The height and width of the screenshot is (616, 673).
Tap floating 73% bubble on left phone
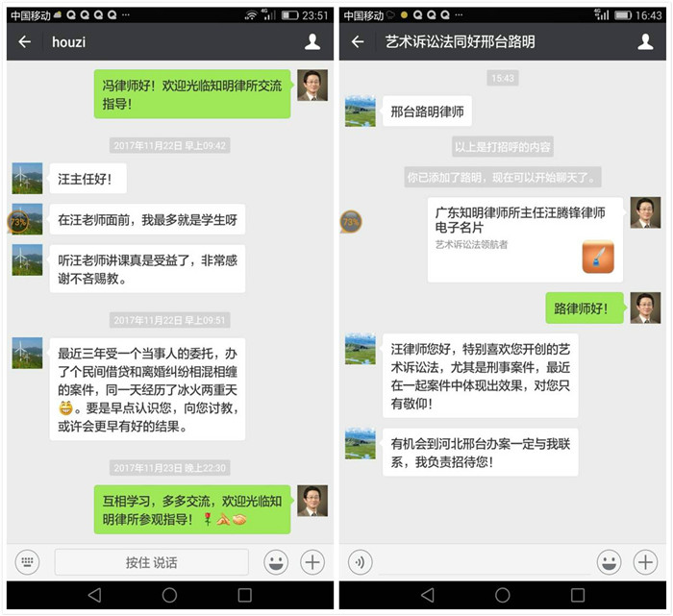(18, 222)
